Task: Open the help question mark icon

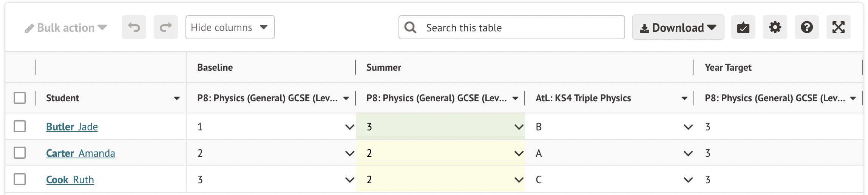Action: click(x=806, y=27)
